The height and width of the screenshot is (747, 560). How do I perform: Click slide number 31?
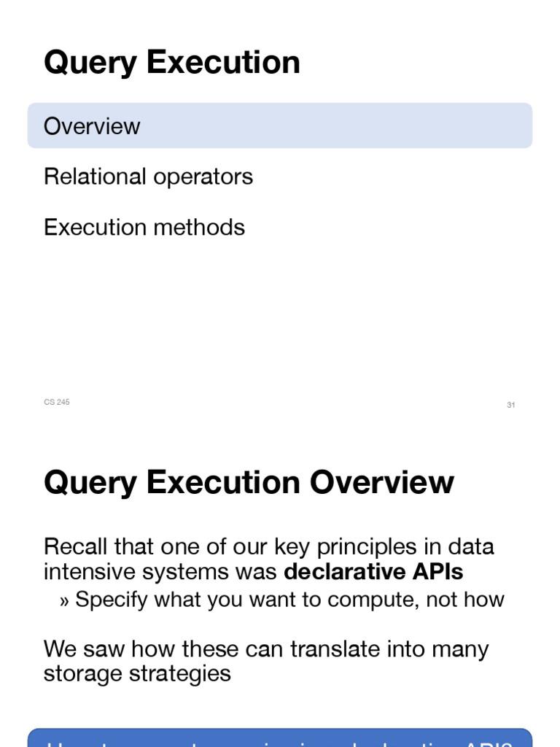(x=510, y=405)
